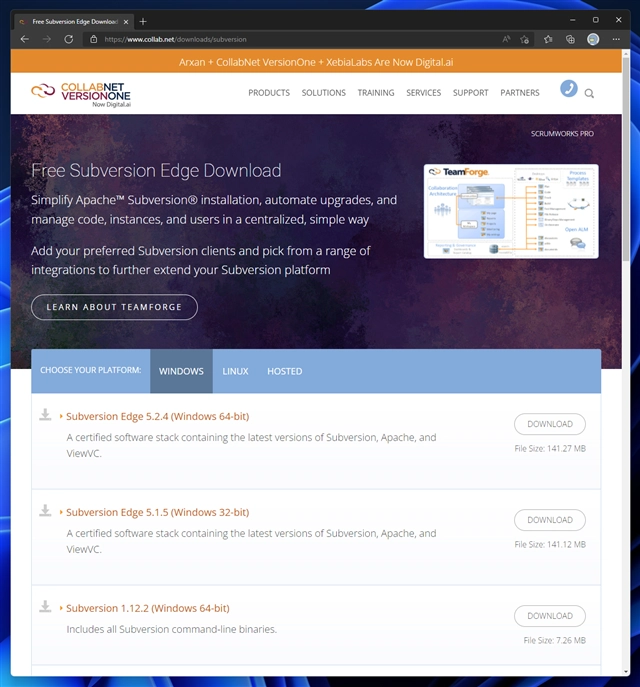Open the TRAINING menu
The height and width of the screenshot is (687, 640).
pos(376,93)
